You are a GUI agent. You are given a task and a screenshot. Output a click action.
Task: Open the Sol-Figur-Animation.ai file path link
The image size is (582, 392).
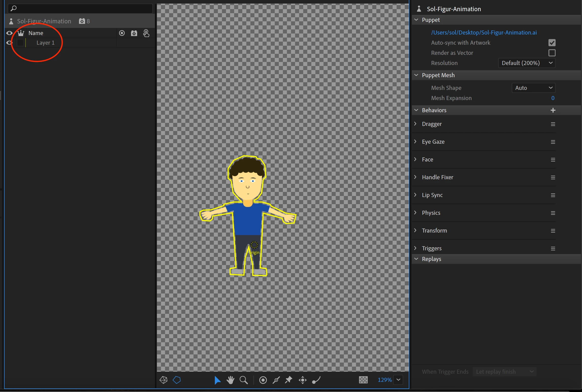click(484, 32)
